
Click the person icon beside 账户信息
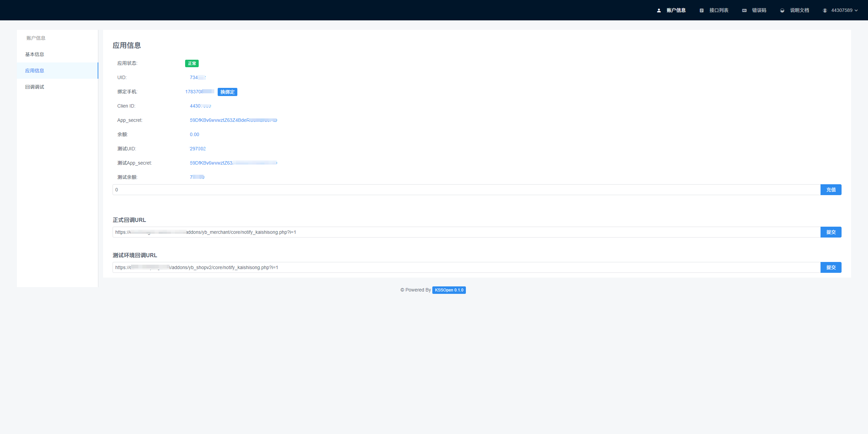[x=659, y=11]
